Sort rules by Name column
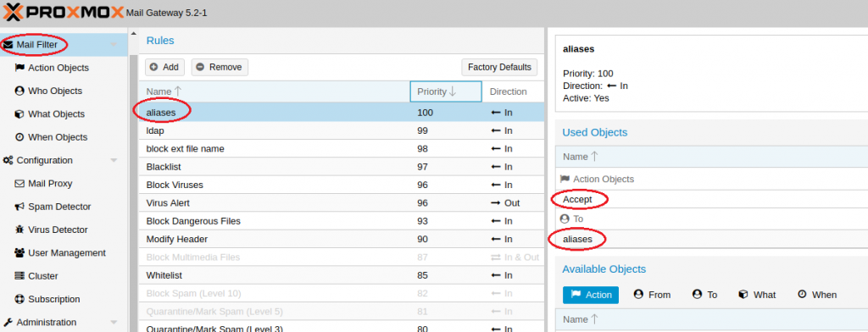This screenshot has height=332, width=868. [274, 91]
